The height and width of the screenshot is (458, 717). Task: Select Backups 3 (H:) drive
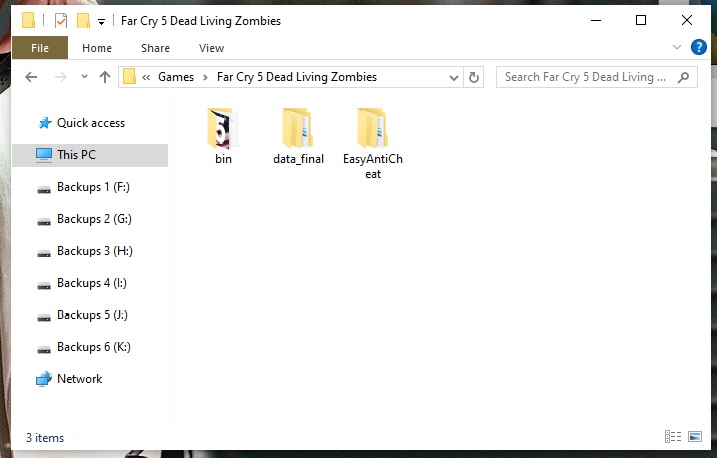click(91, 251)
